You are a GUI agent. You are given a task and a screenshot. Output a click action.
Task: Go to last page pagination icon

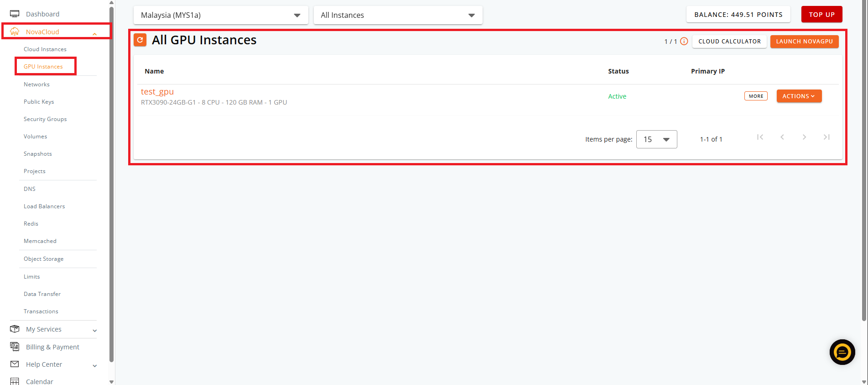click(x=826, y=137)
